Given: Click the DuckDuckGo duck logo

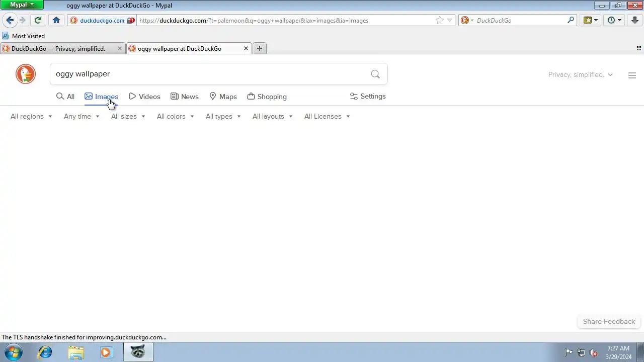Looking at the screenshot, I should click(26, 74).
